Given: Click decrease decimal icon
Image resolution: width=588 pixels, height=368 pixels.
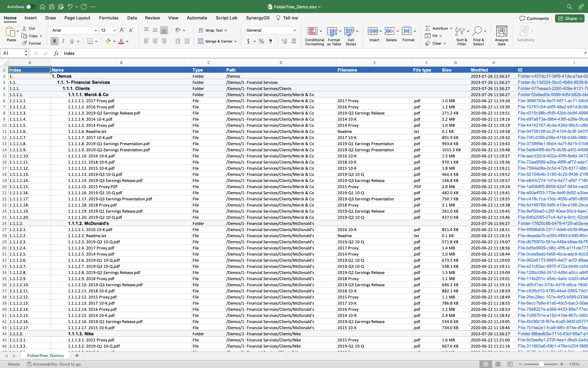Looking at the screenshot, I should (x=293, y=41).
